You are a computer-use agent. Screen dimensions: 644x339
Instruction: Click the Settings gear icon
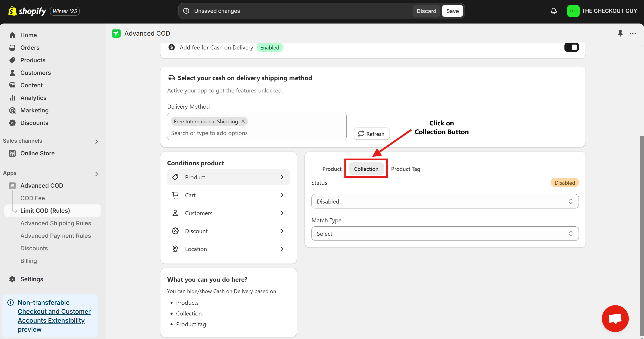[x=12, y=279]
